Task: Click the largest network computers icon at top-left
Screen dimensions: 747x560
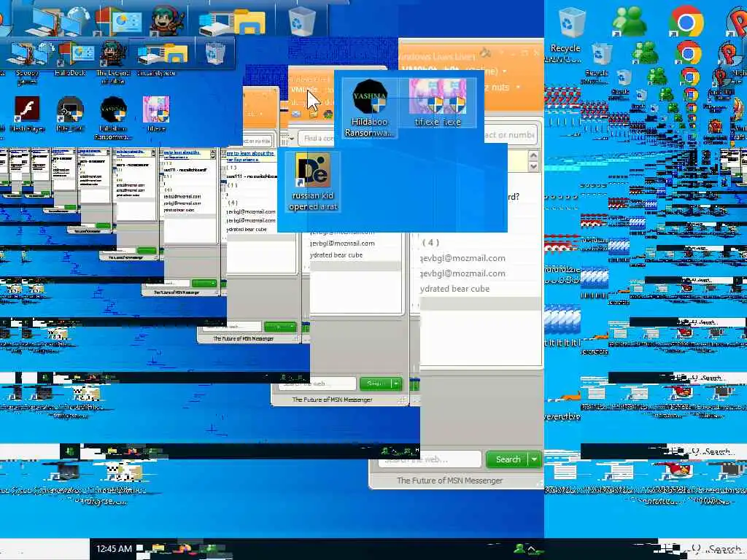Action: pos(57,21)
